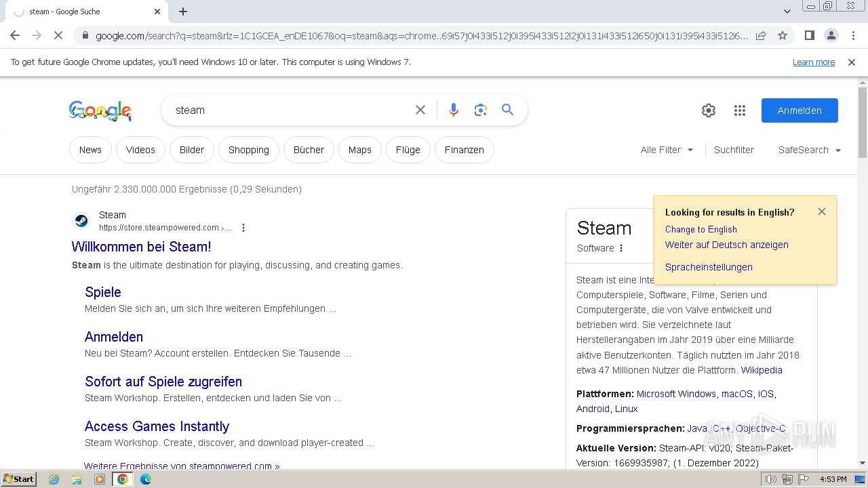The height and width of the screenshot is (488, 868).
Task: Open file explorer from taskbar
Action: [77, 479]
